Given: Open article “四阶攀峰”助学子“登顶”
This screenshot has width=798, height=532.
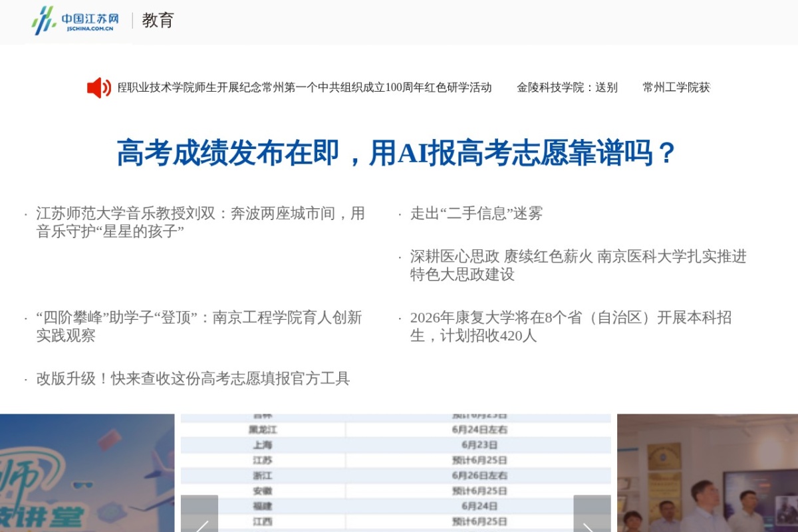Looking at the screenshot, I should [x=199, y=327].
